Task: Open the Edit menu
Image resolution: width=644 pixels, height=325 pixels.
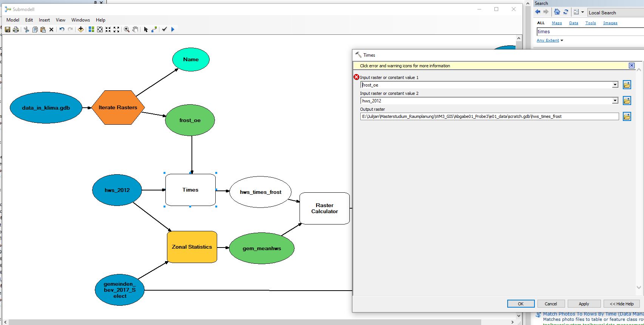Action: click(x=29, y=20)
